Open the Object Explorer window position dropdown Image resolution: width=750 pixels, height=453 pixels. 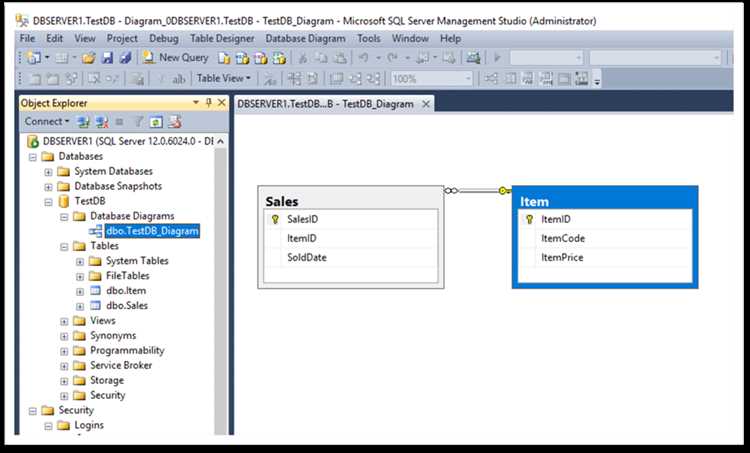click(196, 102)
